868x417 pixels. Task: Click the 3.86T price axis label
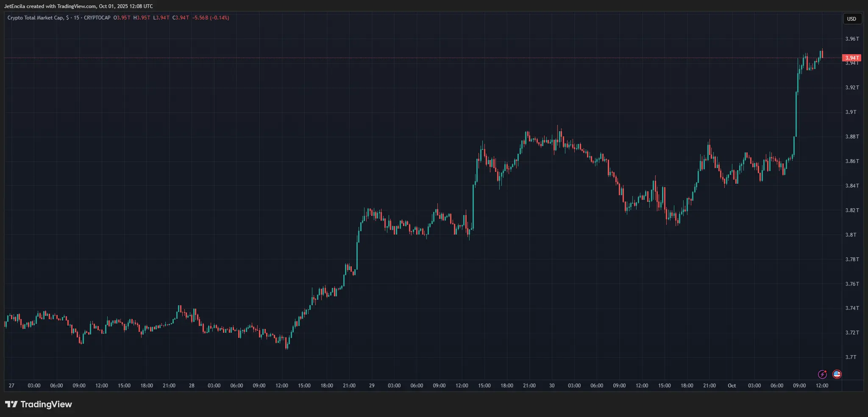[852, 161]
